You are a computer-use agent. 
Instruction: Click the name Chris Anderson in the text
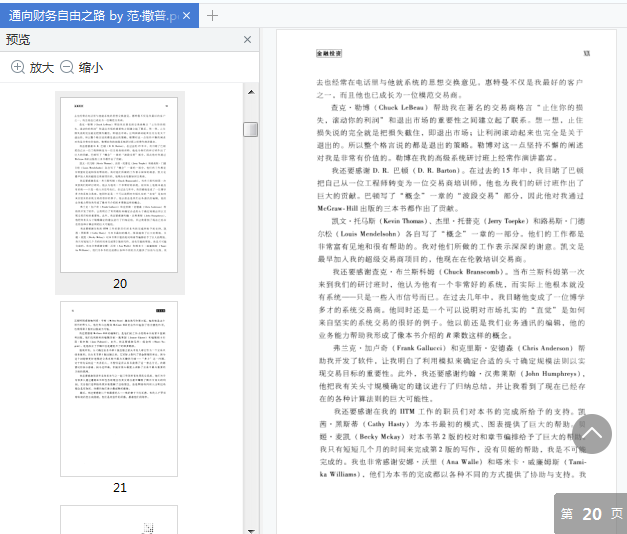[545, 348]
